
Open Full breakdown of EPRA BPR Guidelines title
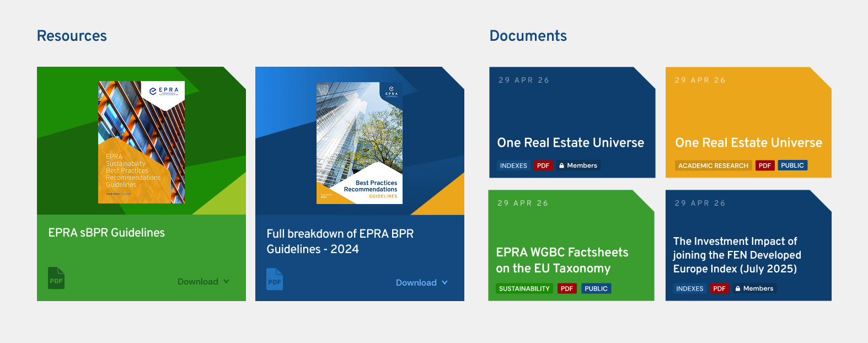(340, 242)
